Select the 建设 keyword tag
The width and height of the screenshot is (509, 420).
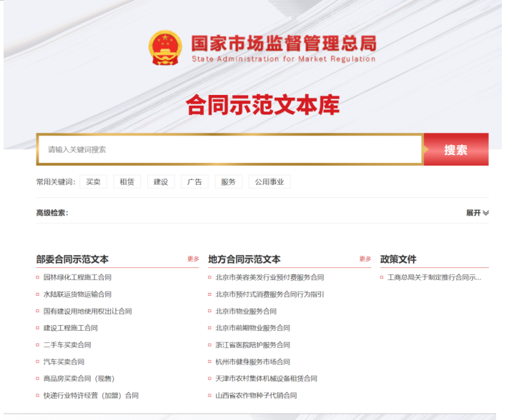(161, 182)
